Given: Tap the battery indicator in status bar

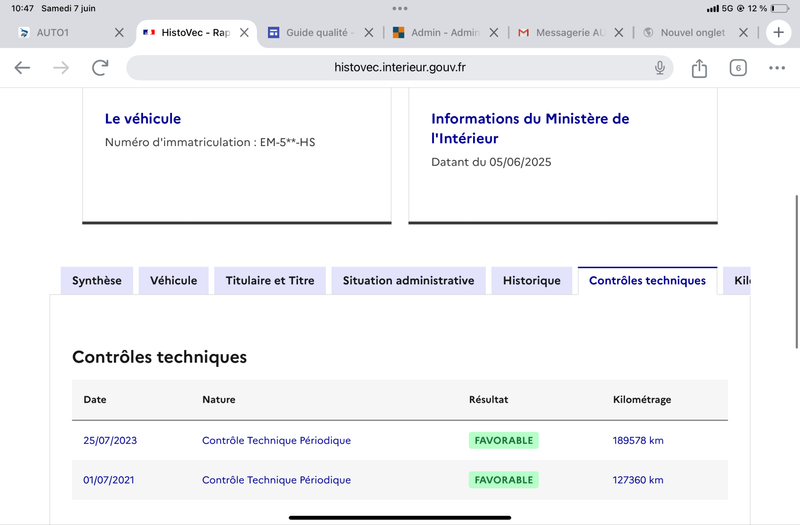Looking at the screenshot, I should [x=780, y=8].
